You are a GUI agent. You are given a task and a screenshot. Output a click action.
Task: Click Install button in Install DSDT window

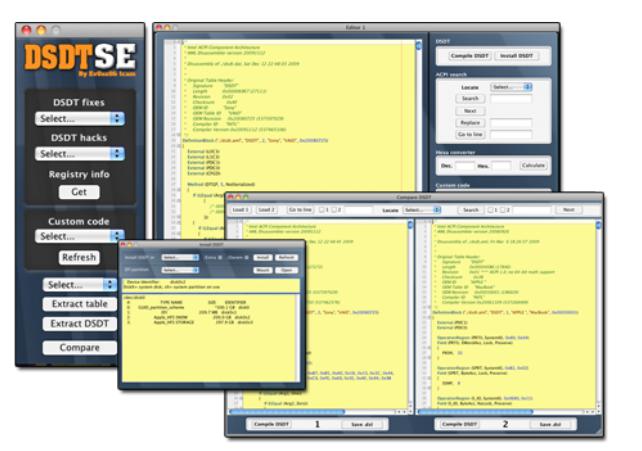(x=263, y=257)
